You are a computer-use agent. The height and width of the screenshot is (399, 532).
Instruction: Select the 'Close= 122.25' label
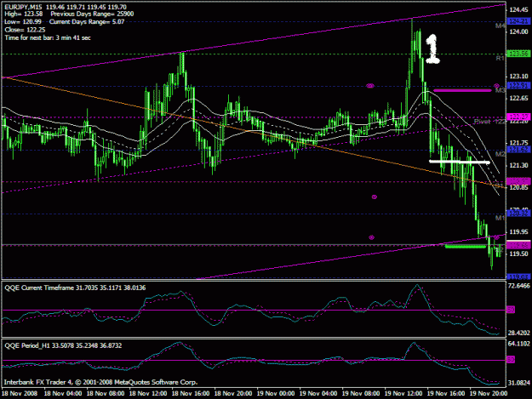coord(25,30)
